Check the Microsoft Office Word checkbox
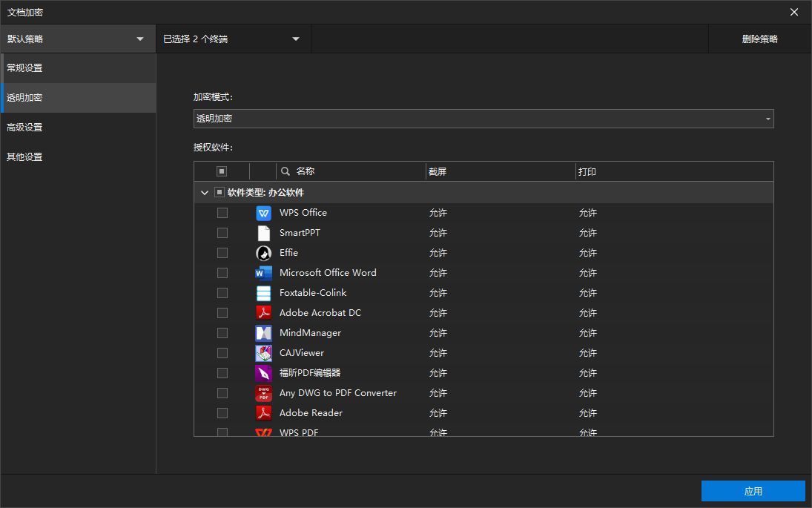The height and width of the screenshot is (508, 812). point(222,273)
